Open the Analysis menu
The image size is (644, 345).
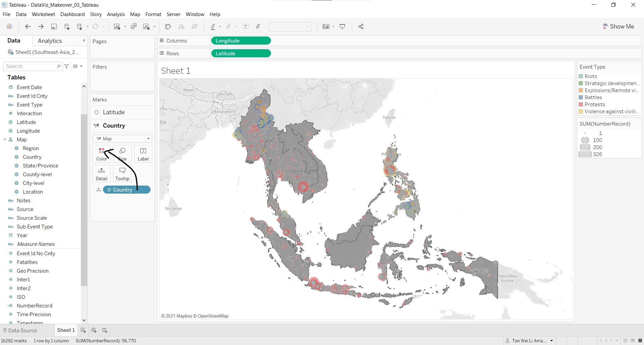tap(116, 14)
